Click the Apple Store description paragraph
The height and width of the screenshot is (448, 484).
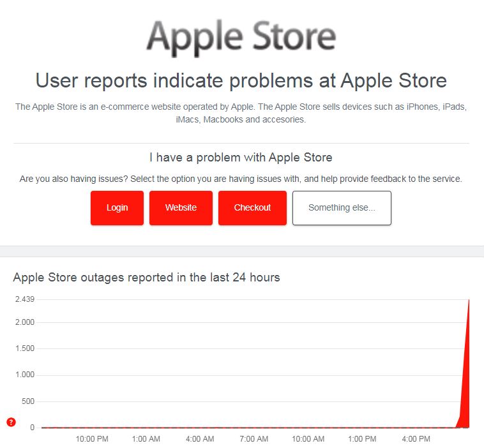coord(241,113)
